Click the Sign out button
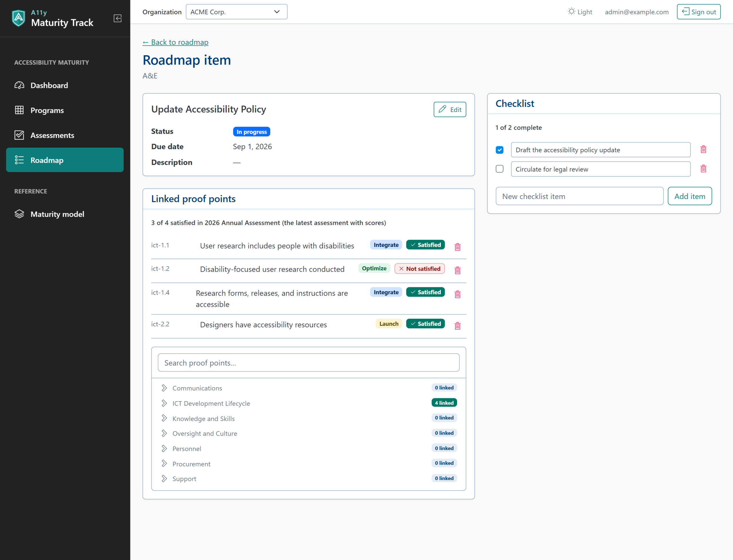Screen dimensions: 733x560 pyautogui.click(x=698, y=12)
